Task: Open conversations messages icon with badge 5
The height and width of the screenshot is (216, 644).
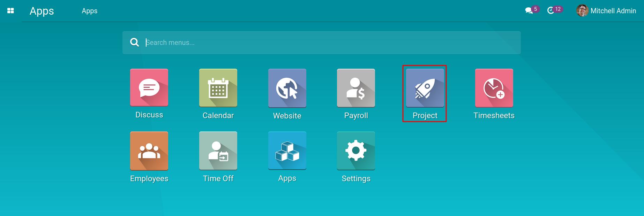Action: pos(529,11)
